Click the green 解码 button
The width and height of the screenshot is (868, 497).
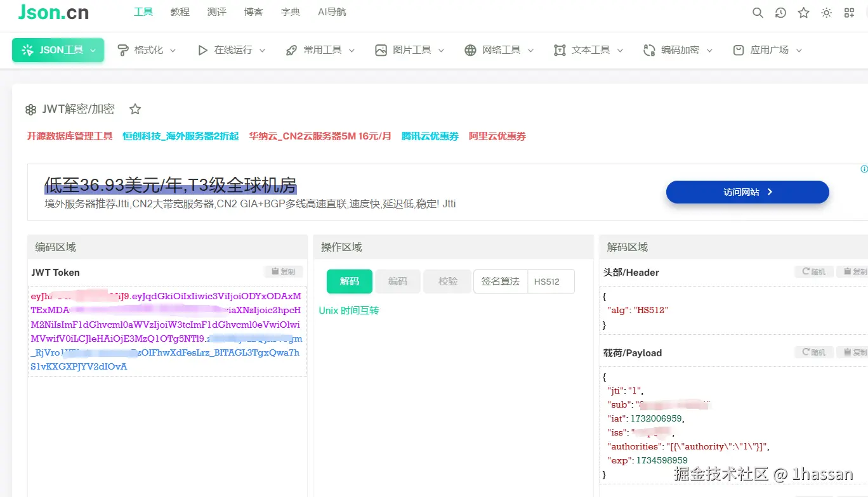(350, 281)
